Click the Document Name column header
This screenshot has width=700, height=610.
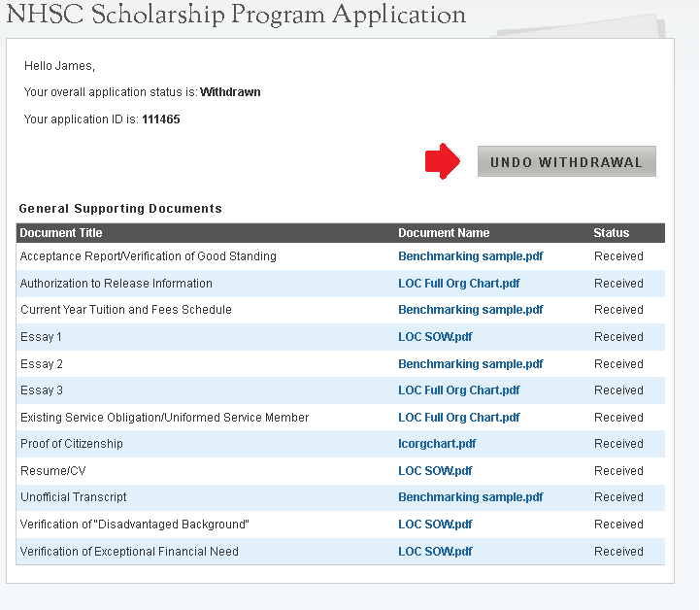coord(444,233)
